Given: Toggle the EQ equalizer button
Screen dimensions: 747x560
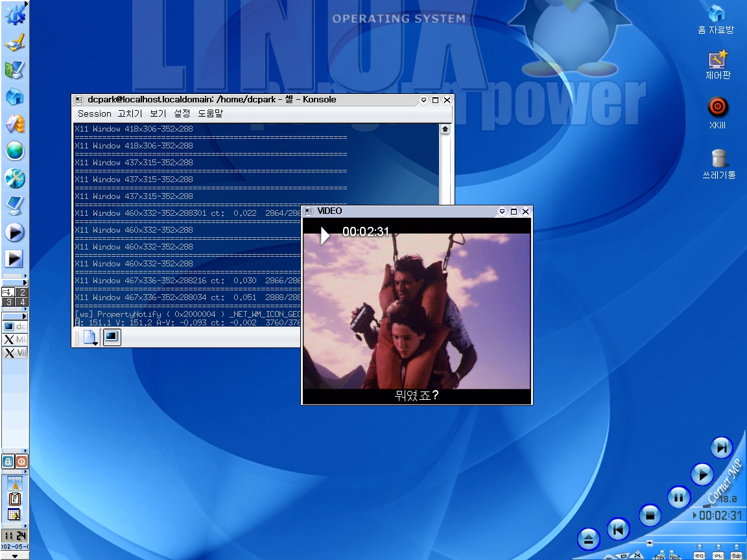Looking at the screenshot, I should [700, 555].
